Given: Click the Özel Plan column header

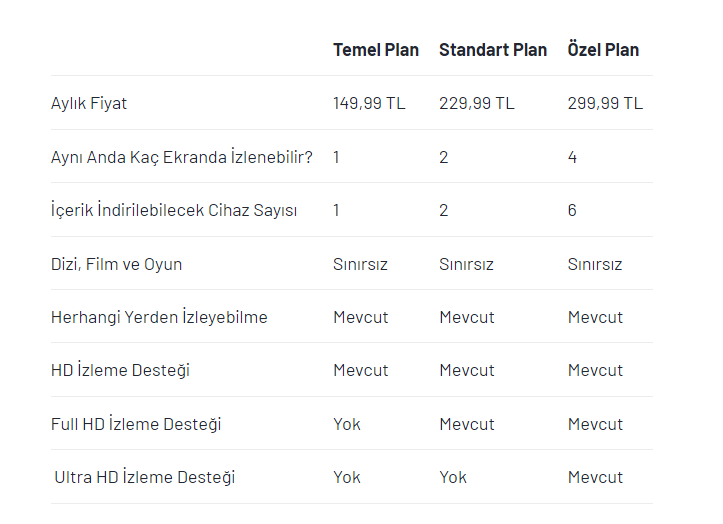Looking at the screenshot, I should tap(603, 50).
